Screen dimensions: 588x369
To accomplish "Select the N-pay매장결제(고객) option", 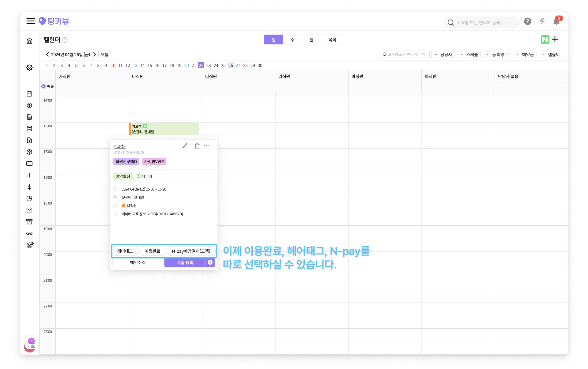I will click(191, 251).
